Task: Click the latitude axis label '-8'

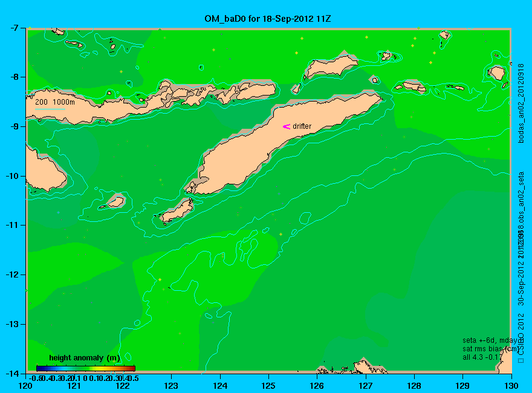Action: pos(15,77)
